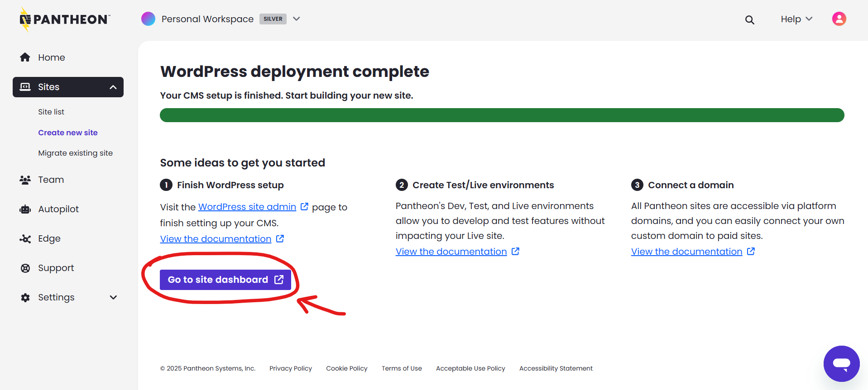This screenshot has height=390, width=868.
Task: Open the chat support bubble
Action: coord(841,363)
